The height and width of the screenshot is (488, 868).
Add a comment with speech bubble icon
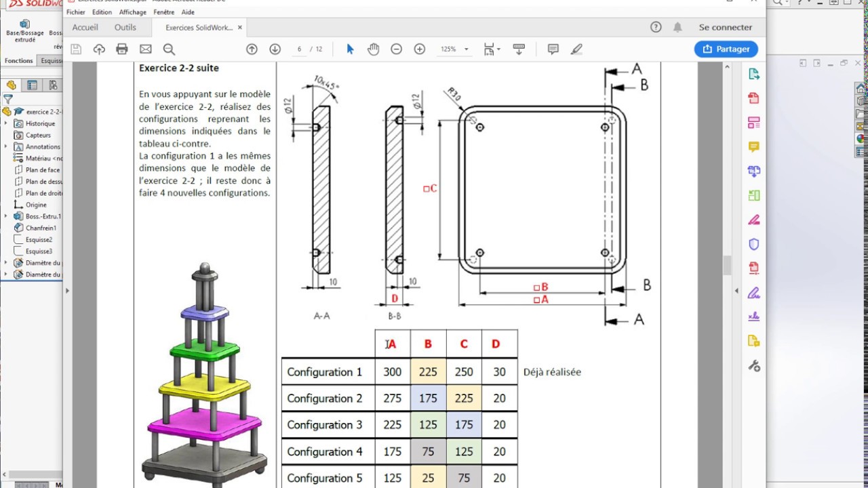coord(553,49)
